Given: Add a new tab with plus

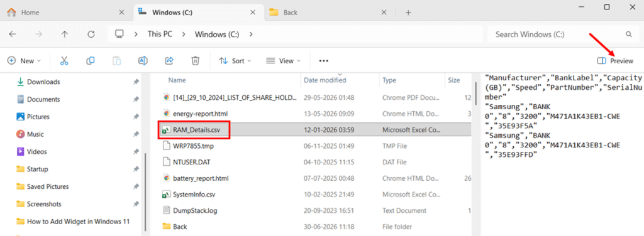Looking at the screenshot, I should click(x=408, y=13).
